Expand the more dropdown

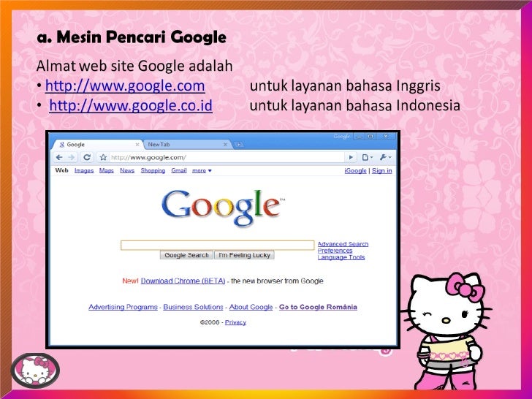[202, 171]
